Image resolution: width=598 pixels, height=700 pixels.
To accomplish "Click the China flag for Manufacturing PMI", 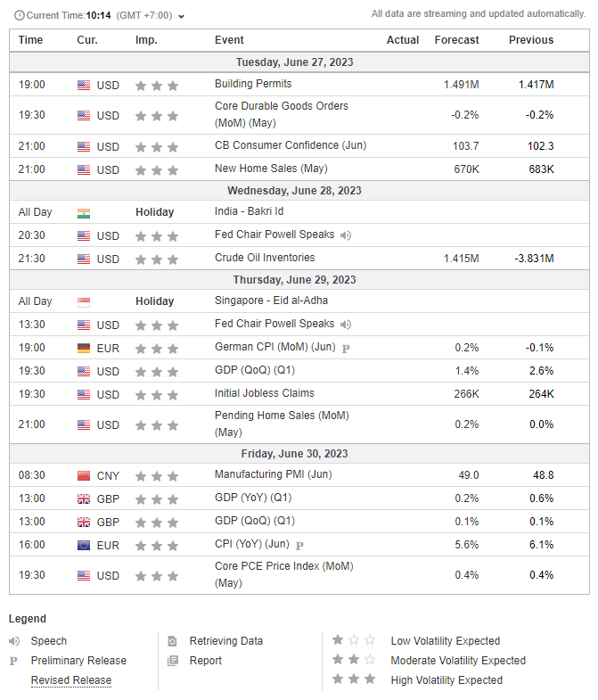I will click(x=84, y=476).
